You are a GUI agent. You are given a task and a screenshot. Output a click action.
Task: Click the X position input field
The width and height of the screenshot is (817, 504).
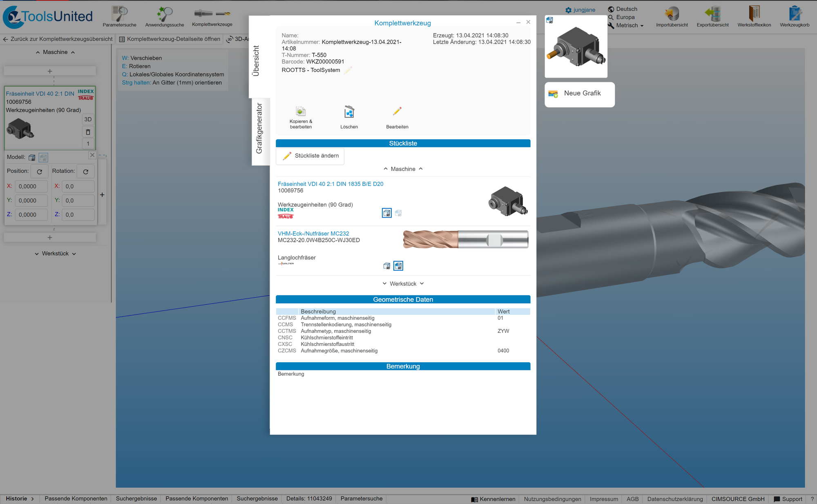pos(31,186)
